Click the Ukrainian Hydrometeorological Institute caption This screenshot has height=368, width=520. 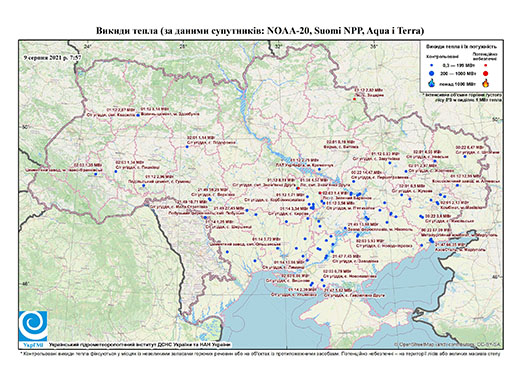[x=140, y=345]
